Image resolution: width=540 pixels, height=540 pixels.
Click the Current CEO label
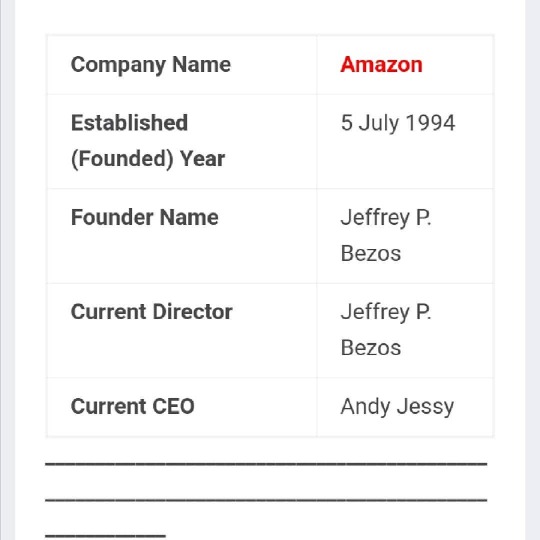133,406
